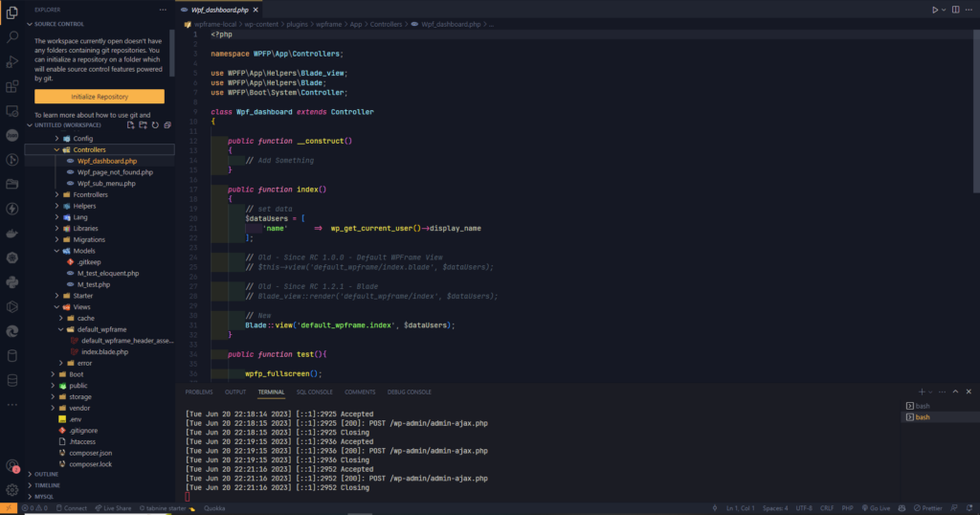The image size is (980, 515).
Task: Open the remote window indicator in the status bar
Action: point(8,508)
